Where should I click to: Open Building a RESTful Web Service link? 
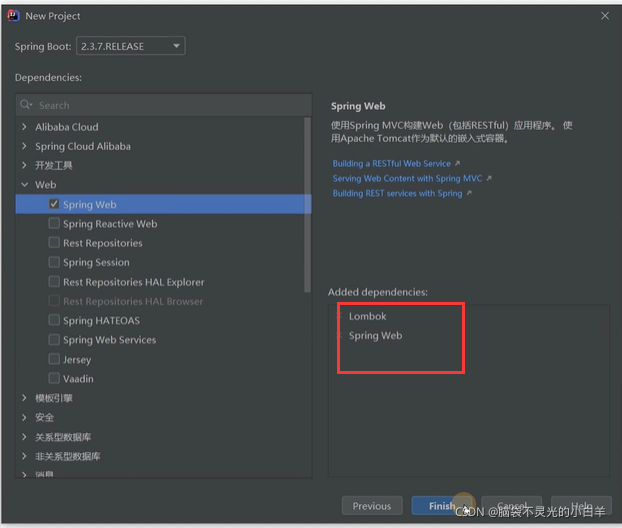[x=392, y=163]
